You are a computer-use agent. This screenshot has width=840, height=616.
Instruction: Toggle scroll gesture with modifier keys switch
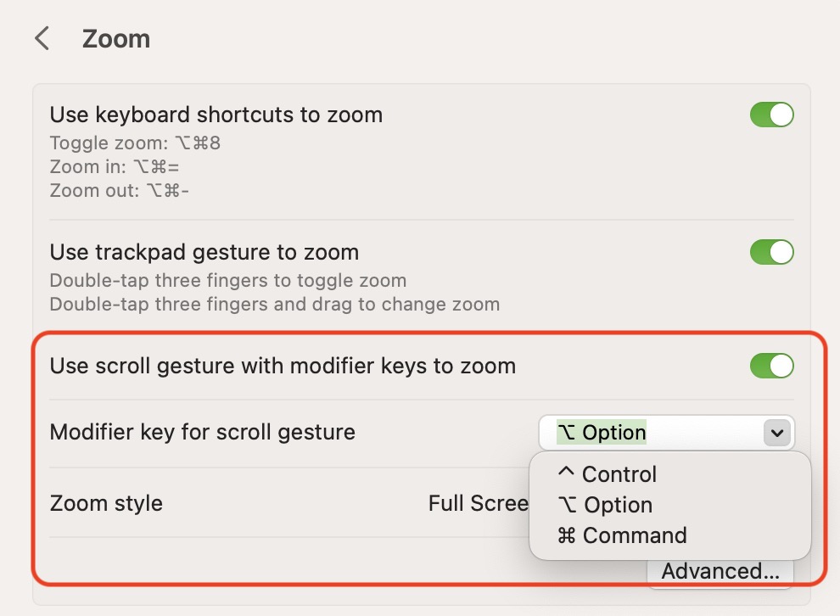(x=771, y=366)
